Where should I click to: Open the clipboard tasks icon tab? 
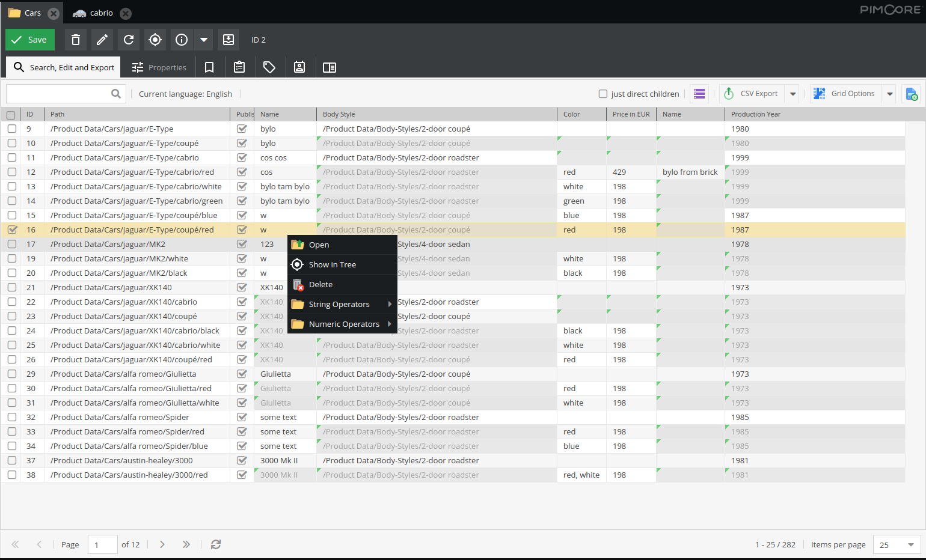239,67
